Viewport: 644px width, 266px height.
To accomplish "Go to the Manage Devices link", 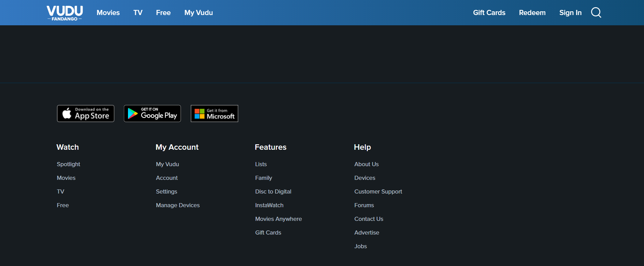I will point(178,205).
